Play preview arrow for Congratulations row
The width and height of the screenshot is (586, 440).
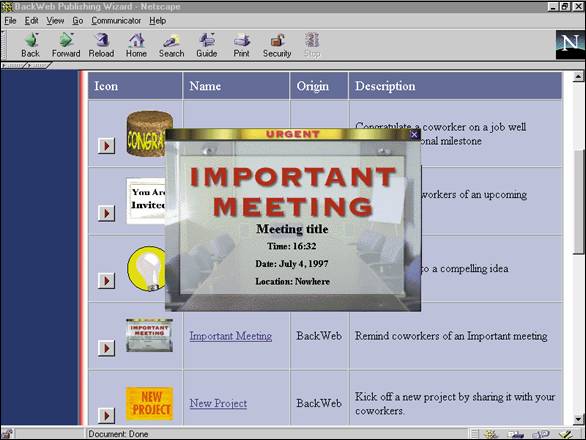(x=107, y=146)
